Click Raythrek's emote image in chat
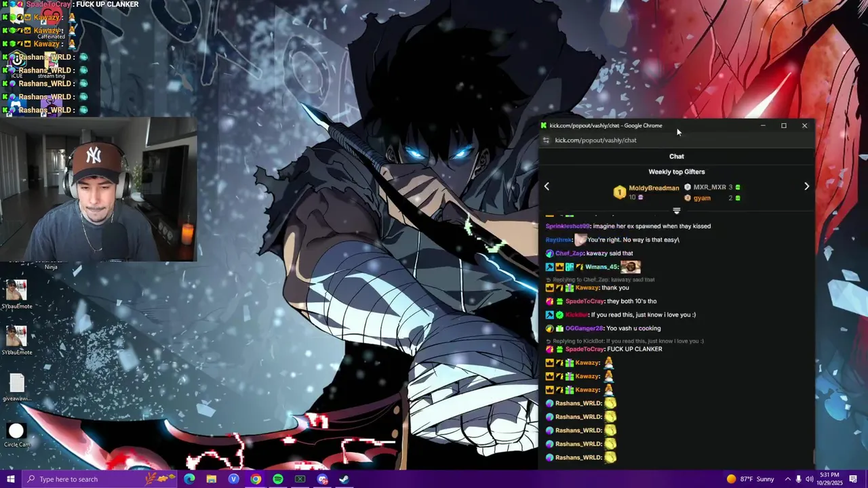The height and width of the screenshot is (488, 868). point(580,240)
